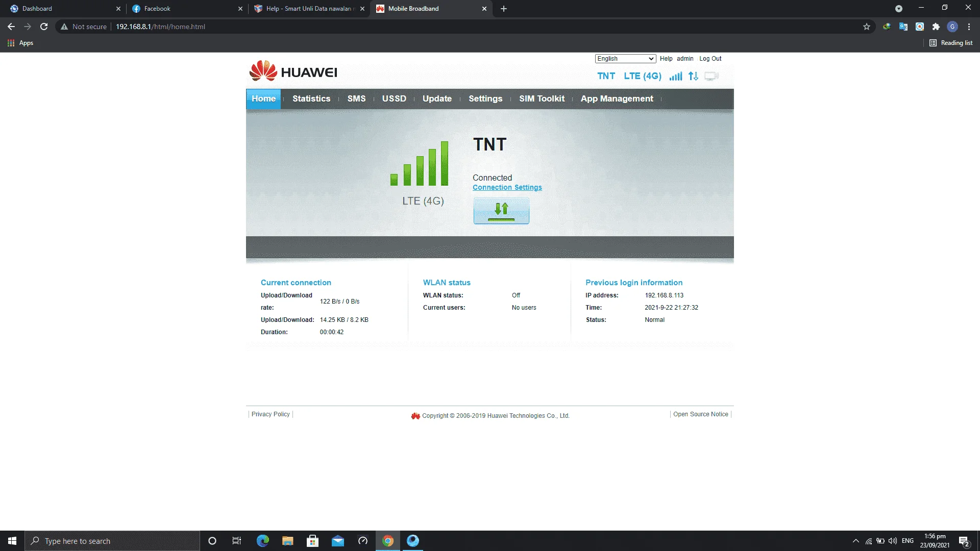
Task: Open the App Management menu tab
Action: click(x=617, y=98)
